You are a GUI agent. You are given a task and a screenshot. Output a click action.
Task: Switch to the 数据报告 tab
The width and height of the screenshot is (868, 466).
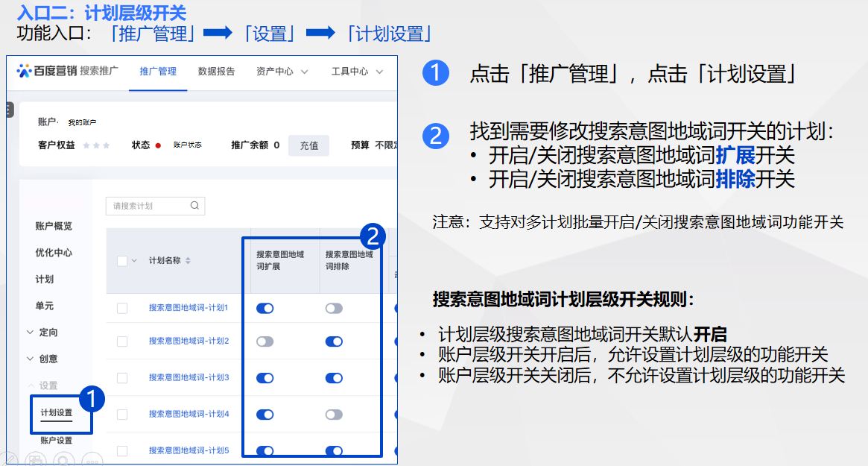[216, 72]
